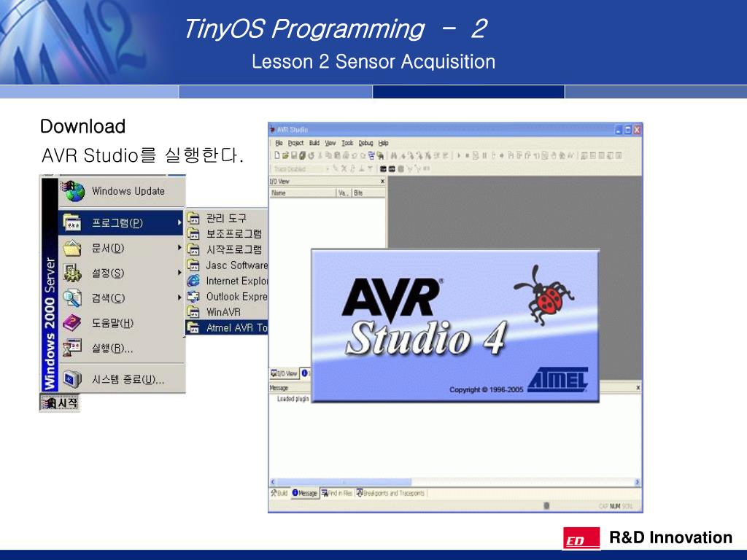Screen dimensions: 747x560
Task: Click the message pane scroll right arrow
Action: click(x=638, y=482)
